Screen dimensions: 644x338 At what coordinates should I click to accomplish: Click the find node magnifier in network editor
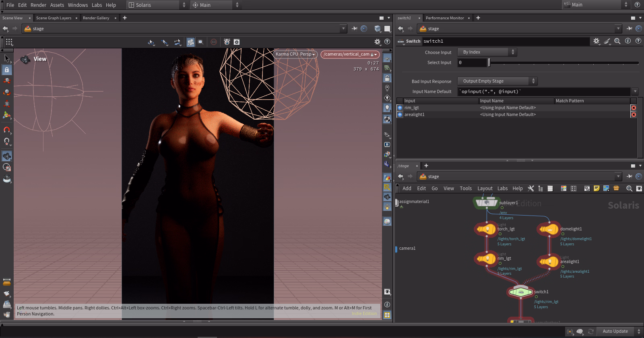(630, 189)
